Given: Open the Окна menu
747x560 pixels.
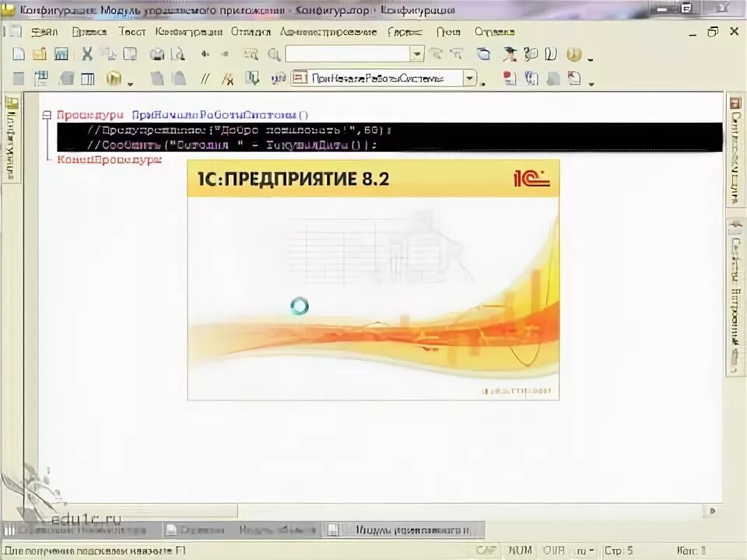Looking at the screenshot, I should pos(448,32).
